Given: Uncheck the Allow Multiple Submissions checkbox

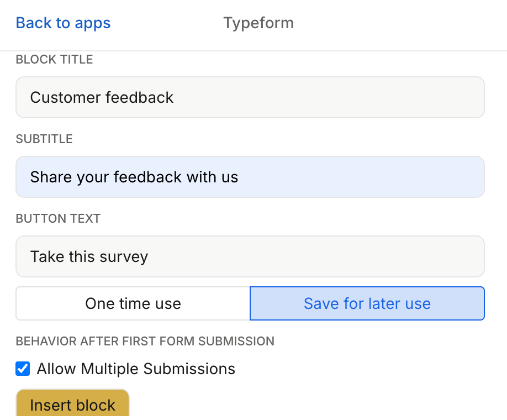Looking at the screenshot, I should click(23, 369).
